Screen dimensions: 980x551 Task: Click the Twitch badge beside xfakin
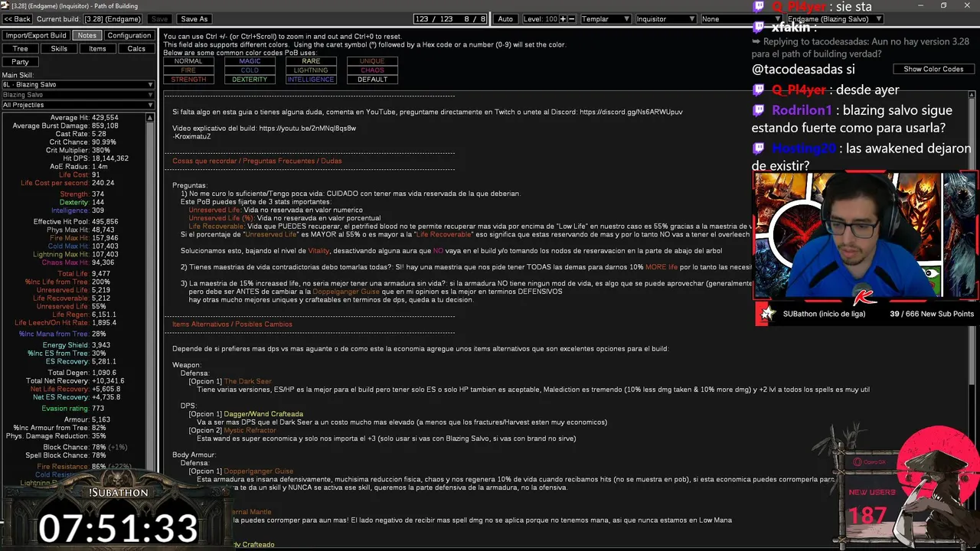[x=759, y=27]
